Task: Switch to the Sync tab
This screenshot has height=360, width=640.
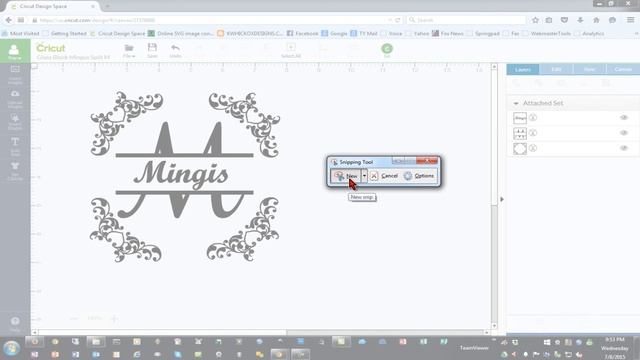Action: tap(589, 69)
